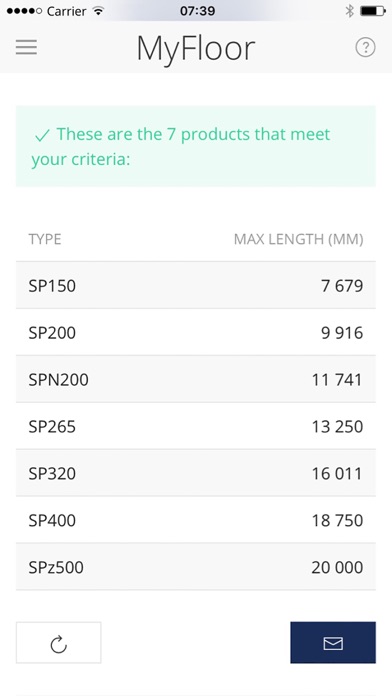The width and height of the screenshot is (392, 696).
Task: Tap the green checkmark in the banner
Action: pos(42,135)
